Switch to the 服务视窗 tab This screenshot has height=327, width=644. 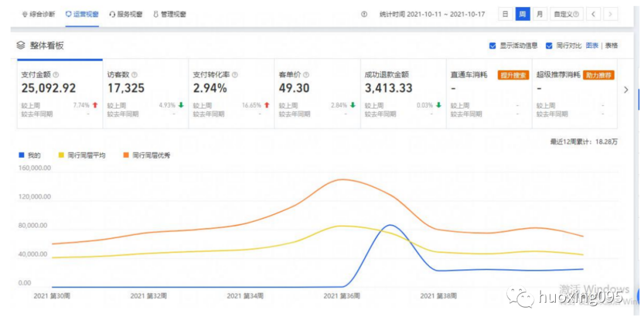coord(126,14)
